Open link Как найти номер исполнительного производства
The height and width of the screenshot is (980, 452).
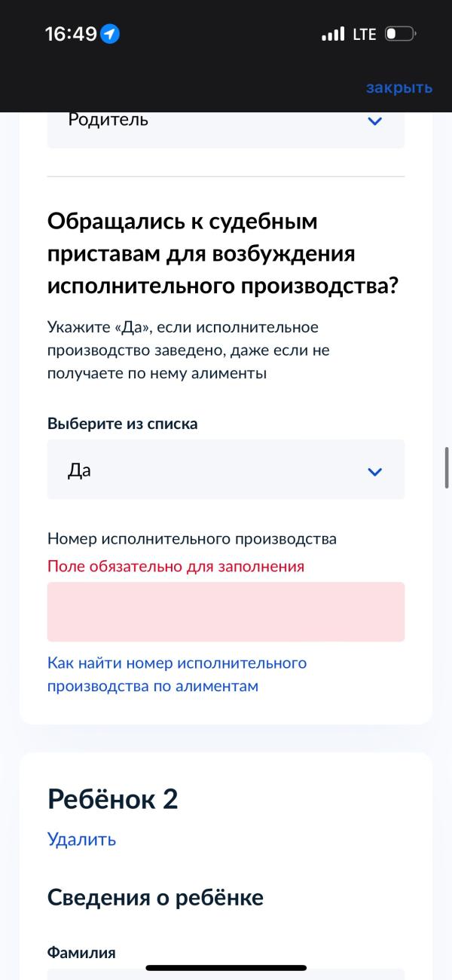pos(177,675)
